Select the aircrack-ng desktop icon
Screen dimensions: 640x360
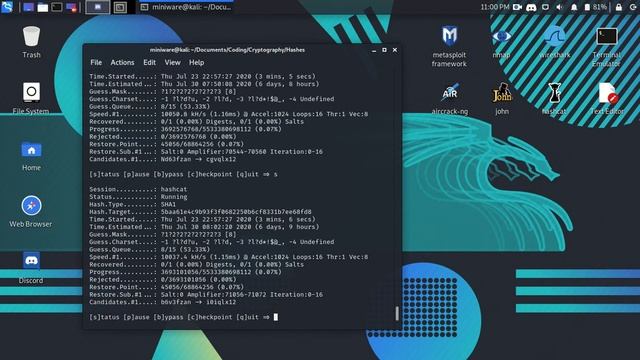coord(450,98)
